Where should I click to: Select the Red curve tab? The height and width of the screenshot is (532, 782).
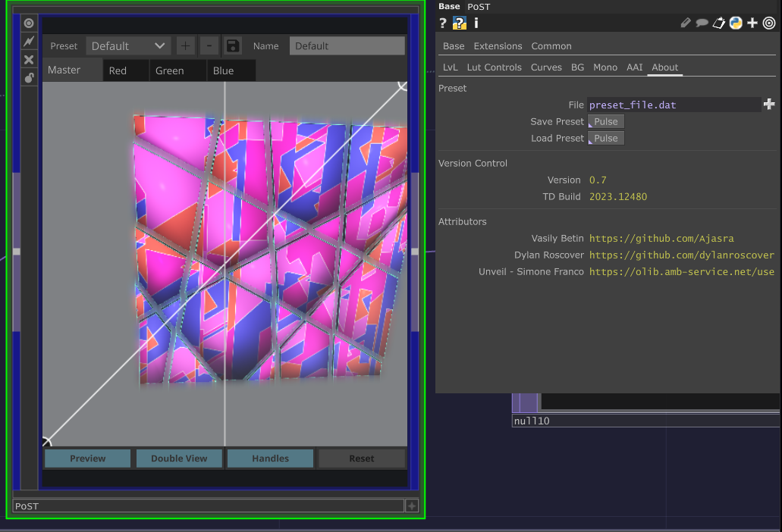[x=126, y=70]
